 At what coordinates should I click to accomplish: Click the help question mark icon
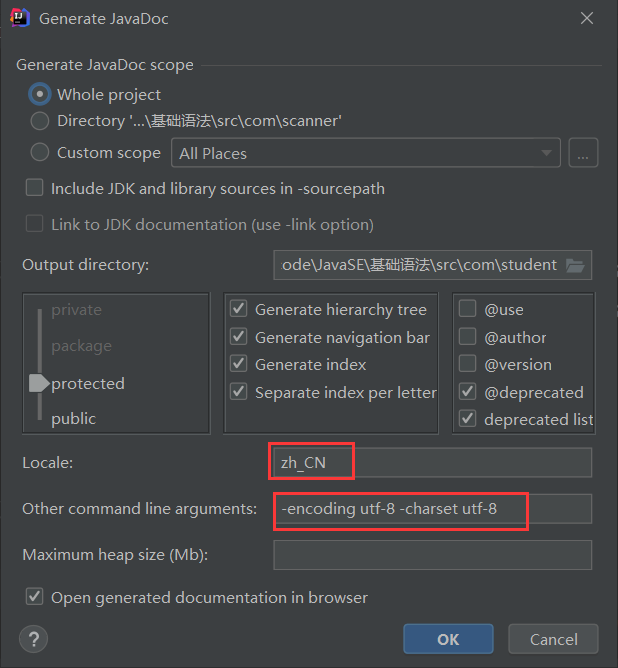(33, 639)
